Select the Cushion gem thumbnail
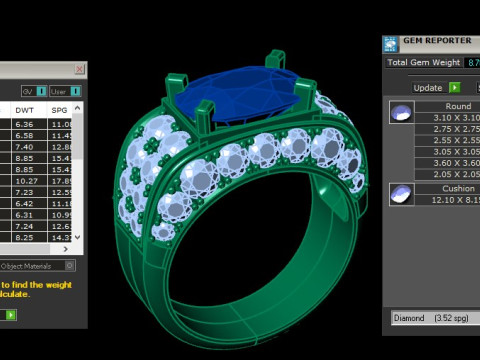This screenshot has height=360, width=480. point(402,194)
